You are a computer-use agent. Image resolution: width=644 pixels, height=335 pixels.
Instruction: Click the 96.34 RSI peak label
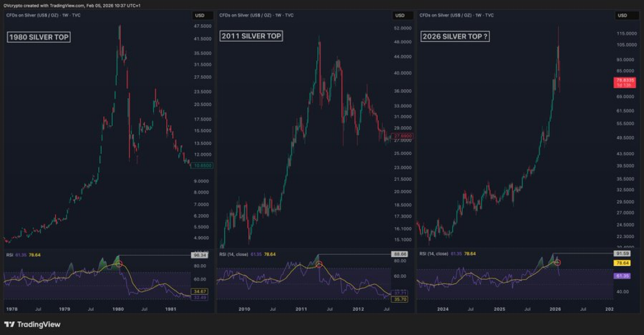tap(200, 256)
